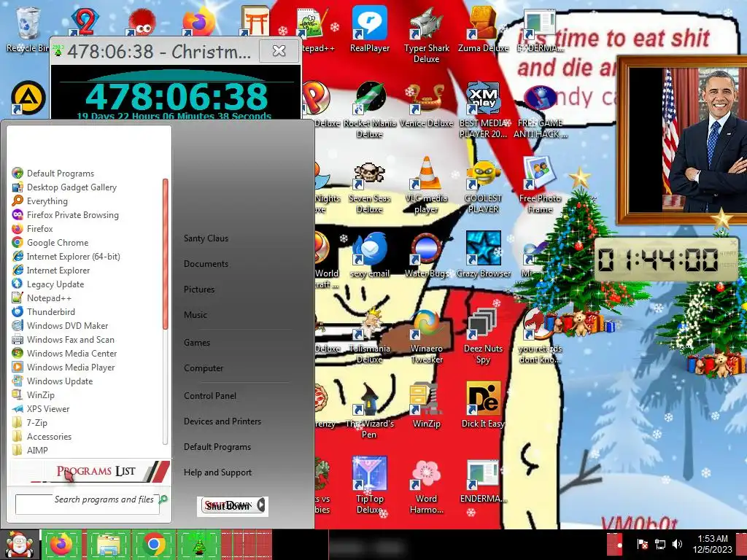Click Santa Claus Start button
The width and height of the screenshot is (747, 560).
pos(19,544)
